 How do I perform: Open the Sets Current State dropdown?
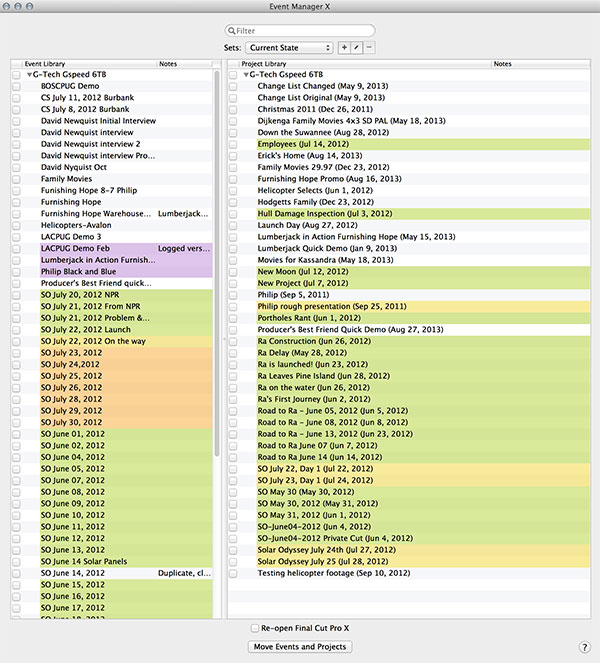tap(289, 48)
